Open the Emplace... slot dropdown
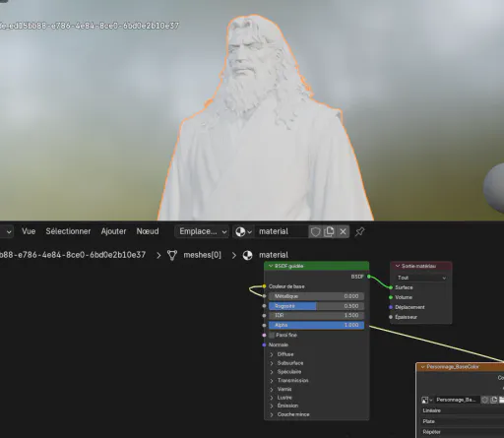Image resolution: width=504 pixels, height=438 pixels. click(x=203, y=232)
